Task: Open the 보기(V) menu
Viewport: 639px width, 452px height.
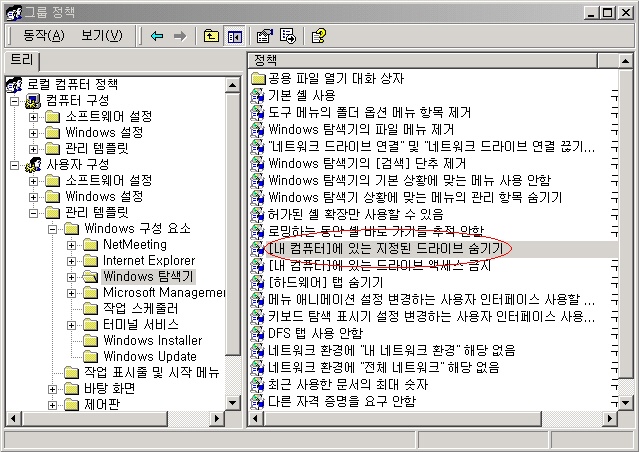Action: point(101,36)
